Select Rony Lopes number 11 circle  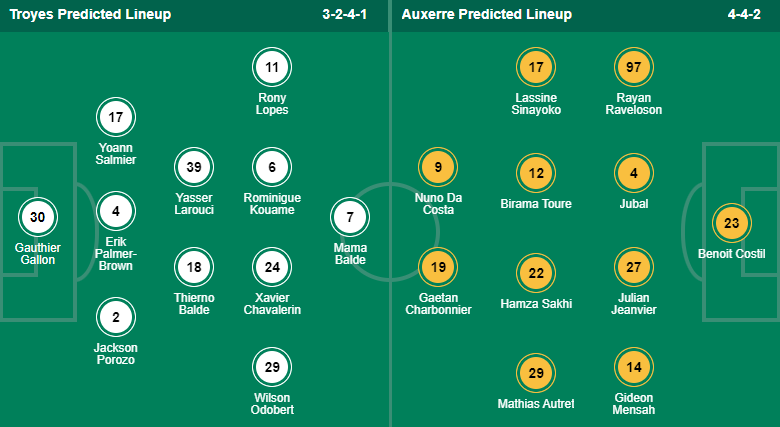point(272,67)
